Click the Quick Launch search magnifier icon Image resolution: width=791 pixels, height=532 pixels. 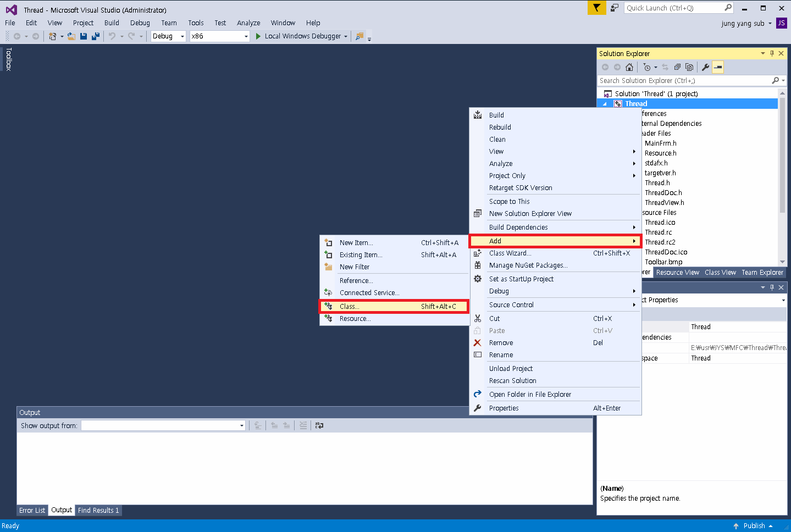point(728,8)
